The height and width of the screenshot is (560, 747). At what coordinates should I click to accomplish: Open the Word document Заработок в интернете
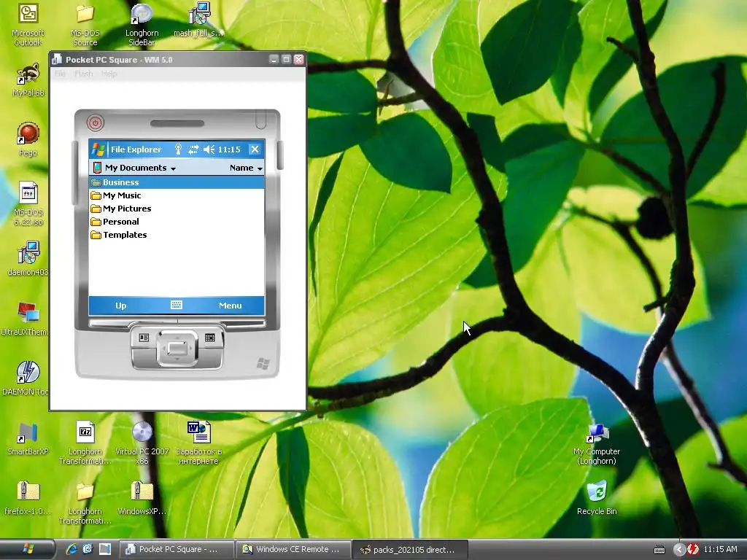198,443
